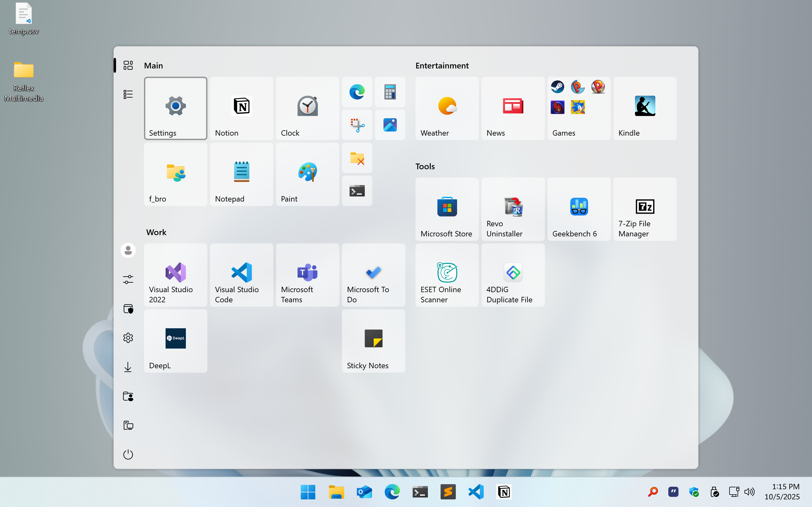This screenshot has width=812, height=507.
Task: Switch to pinned tiles view
Action: (x=128, y=65)
